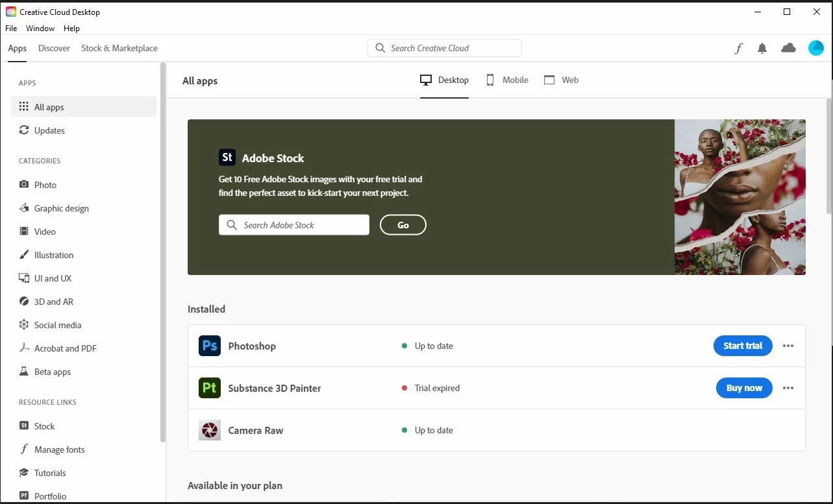Show Mobile apps tab
The width and height of the screenshot is (833, 504).
pos(507,80)
